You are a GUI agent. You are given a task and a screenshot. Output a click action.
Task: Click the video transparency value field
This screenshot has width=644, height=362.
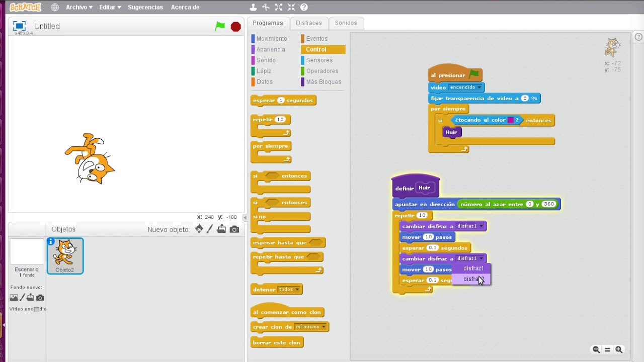[525, 99]
